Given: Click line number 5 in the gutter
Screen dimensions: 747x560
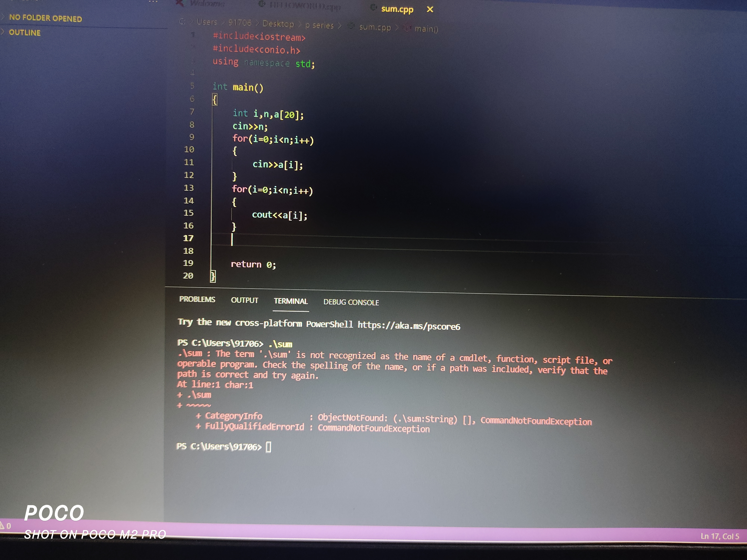Looking at the screenshot, I should 192,86.
